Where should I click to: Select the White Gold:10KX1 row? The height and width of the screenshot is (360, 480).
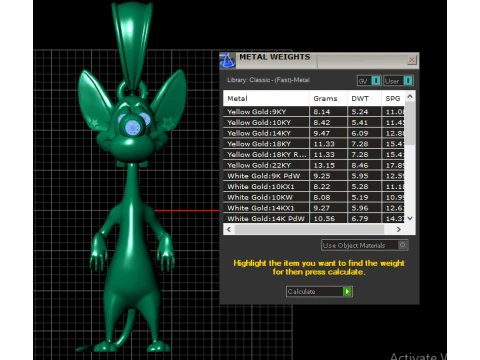click(314, 186)
